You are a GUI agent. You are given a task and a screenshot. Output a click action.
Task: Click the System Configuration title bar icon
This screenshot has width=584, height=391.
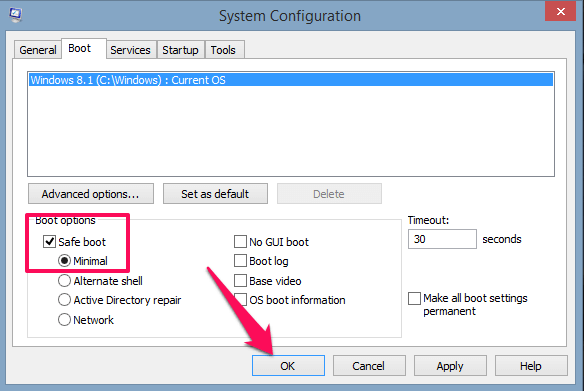(16, 15)
